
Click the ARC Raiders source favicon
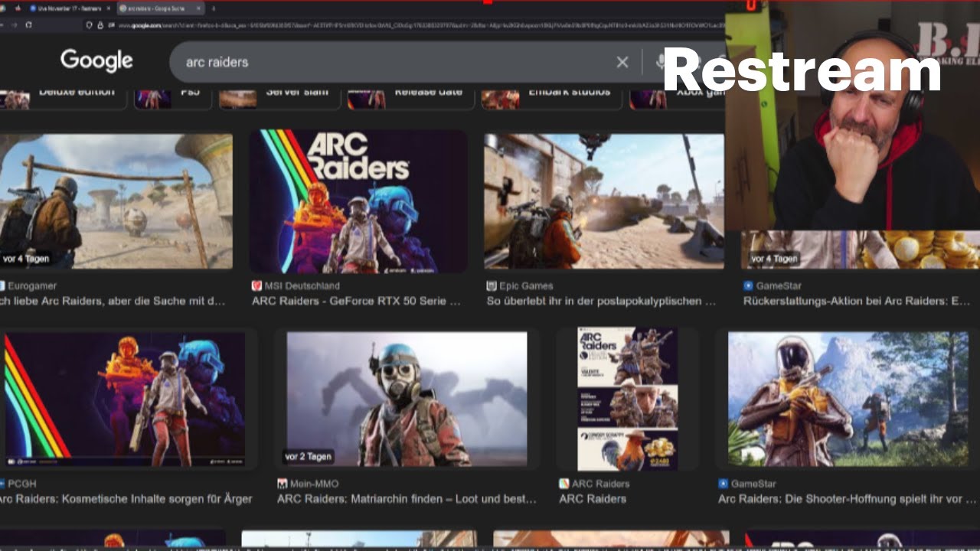coord(564,484)
